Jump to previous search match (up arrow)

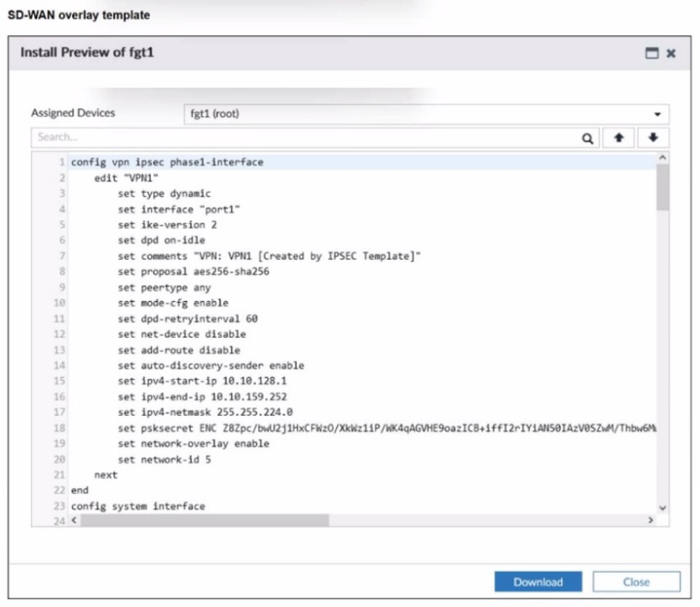[x=620, y=138]
